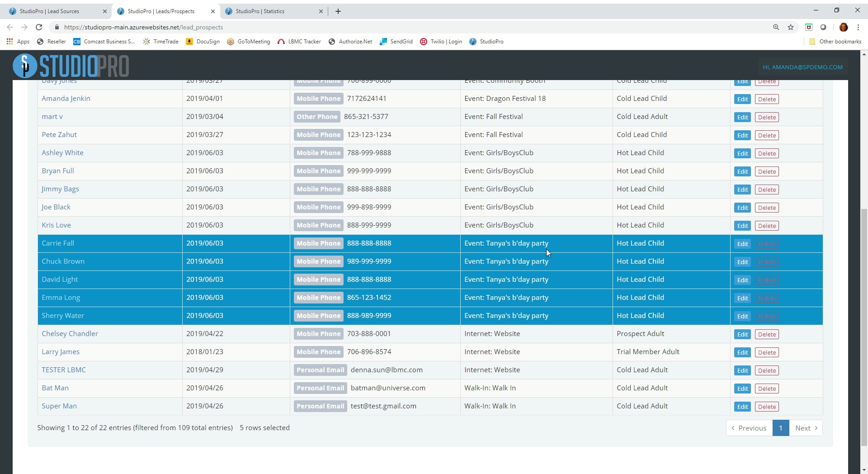Open the TimeTrade bookmark
Viewport: 868px width, 474px height.
161,42
